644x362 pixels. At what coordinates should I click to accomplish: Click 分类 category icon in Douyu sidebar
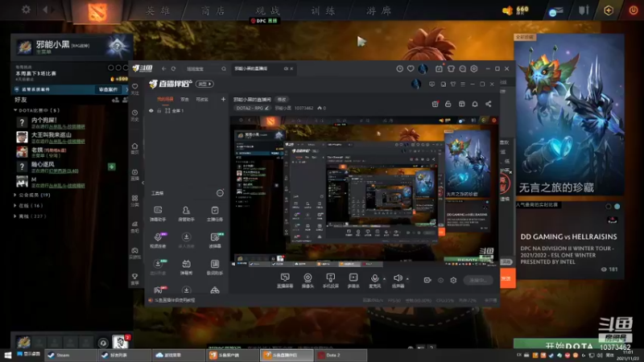(134, 200)
